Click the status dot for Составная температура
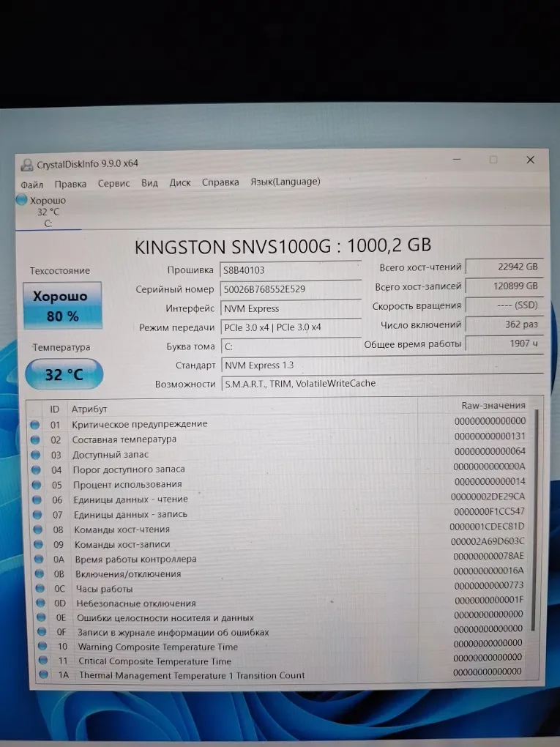This screenshot has width=560, height=747. point(35,439)
